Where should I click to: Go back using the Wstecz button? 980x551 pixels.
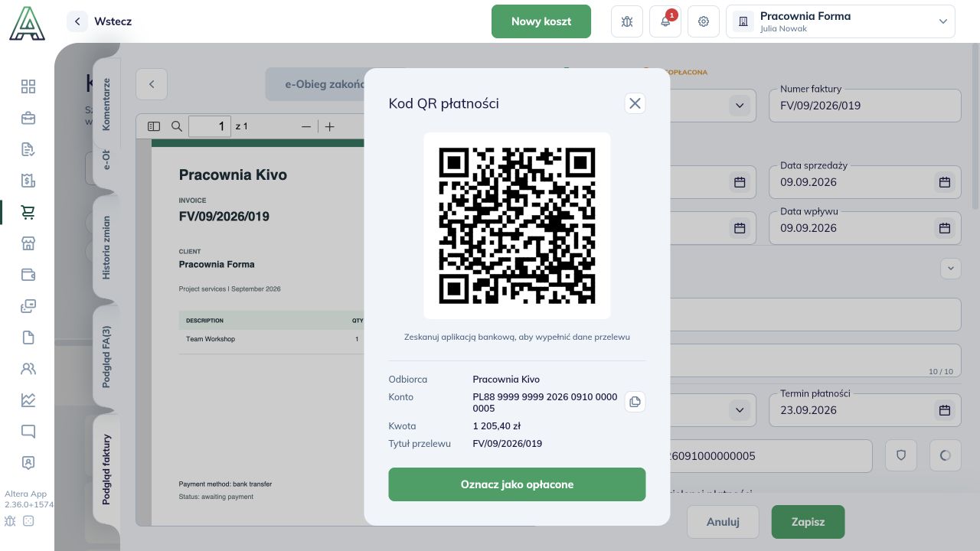(x=100, y=21)
